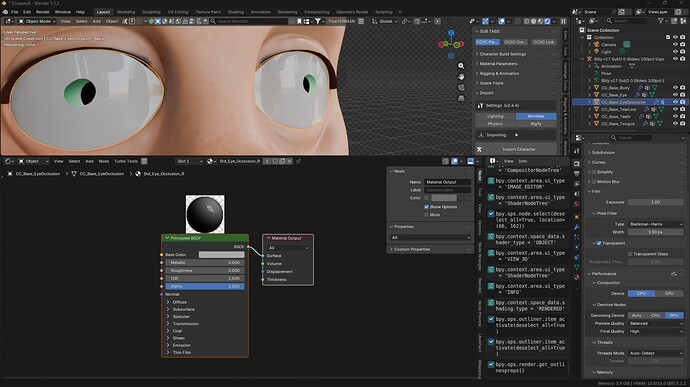The width and height of the screenshot is (690, 387).
Task: Select rendered viewport shading icon
Action: coord(547,21)
